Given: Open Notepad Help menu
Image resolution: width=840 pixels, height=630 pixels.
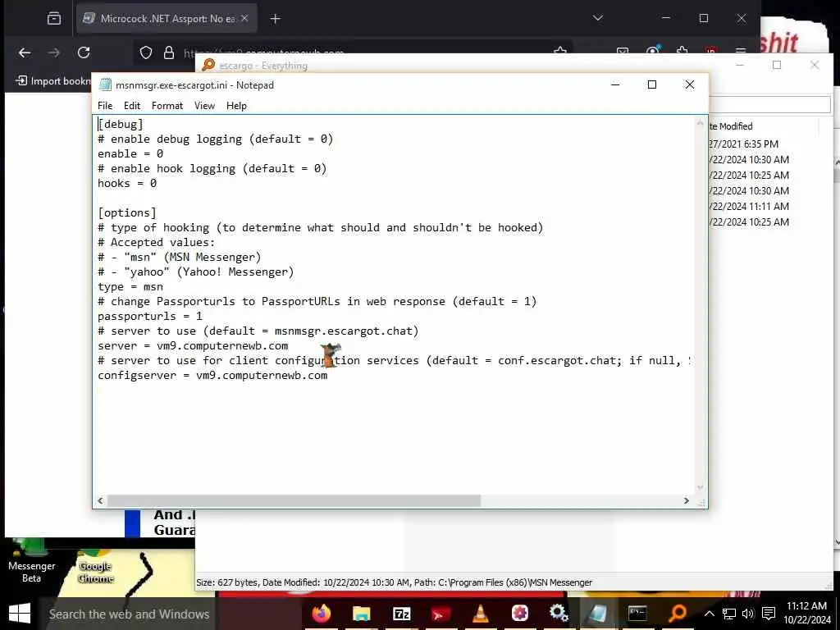Looking at the screenshot, I should [236, 106].
